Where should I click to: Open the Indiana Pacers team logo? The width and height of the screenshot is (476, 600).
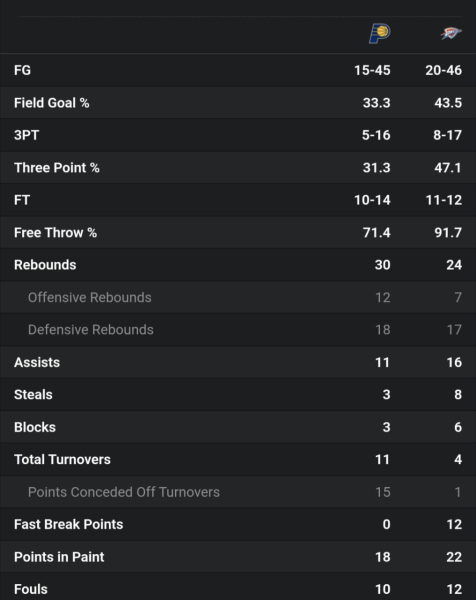[380, 33]
